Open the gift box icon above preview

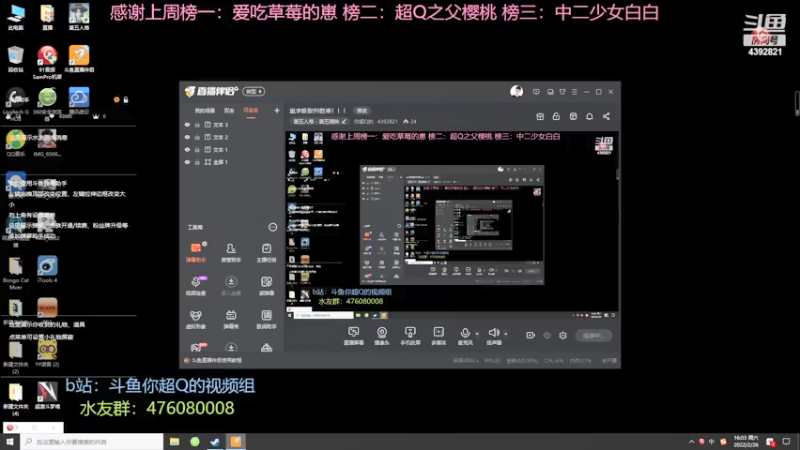point(540,116)
